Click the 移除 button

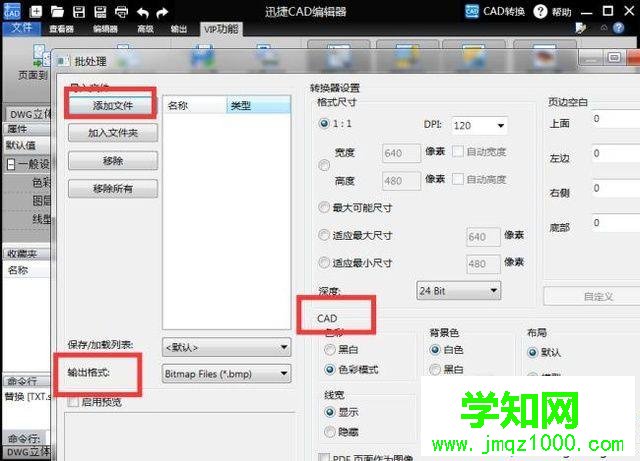(x=113, y=161)
